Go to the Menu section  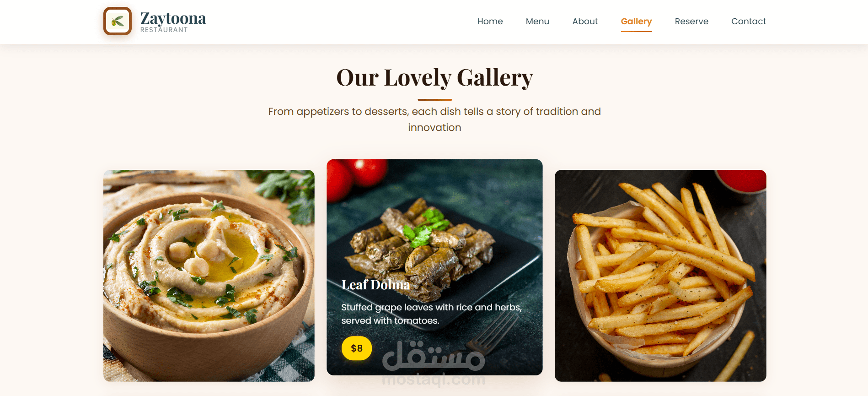point(537,21)
